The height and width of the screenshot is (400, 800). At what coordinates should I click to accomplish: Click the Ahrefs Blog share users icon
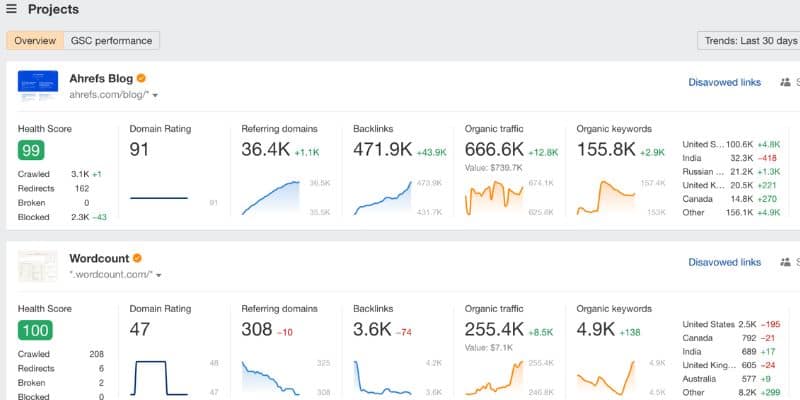(x=785, y=82)
